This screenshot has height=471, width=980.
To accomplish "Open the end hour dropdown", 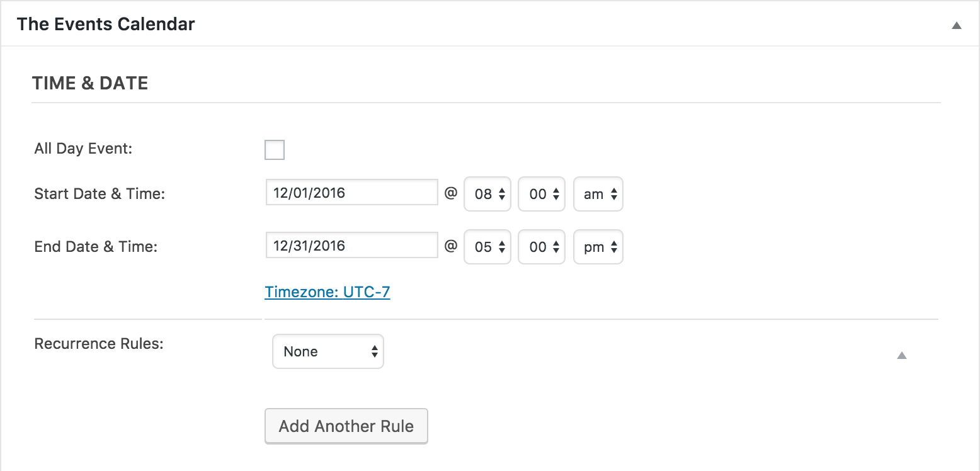I will (x=487, y=247).
